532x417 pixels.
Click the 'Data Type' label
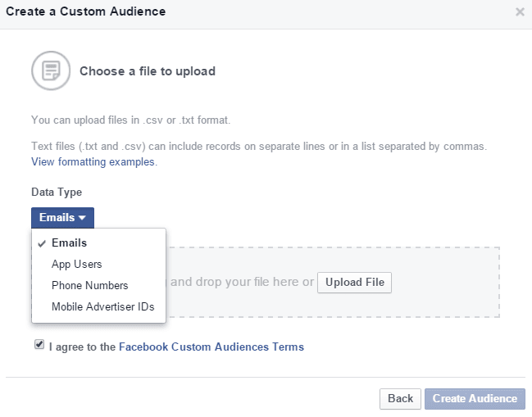[57, 192]
